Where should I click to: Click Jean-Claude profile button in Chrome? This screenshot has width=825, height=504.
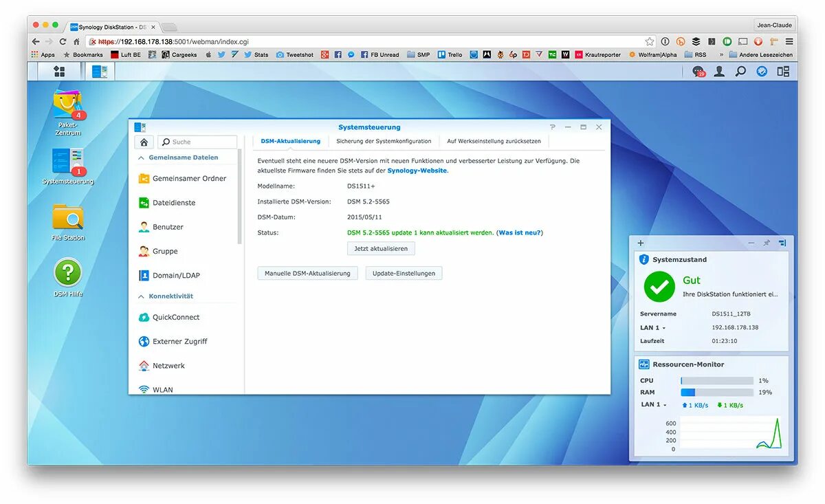tap(774, 25)
